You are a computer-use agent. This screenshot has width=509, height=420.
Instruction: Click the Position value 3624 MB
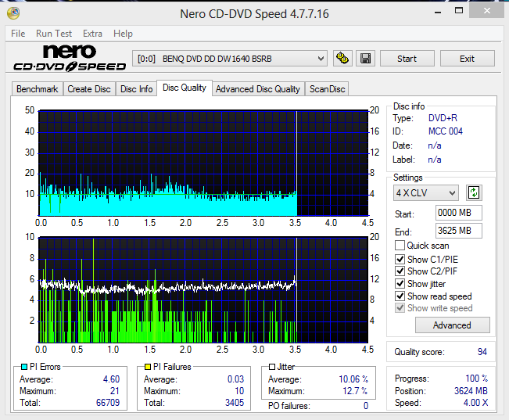[x=471, y=391]
